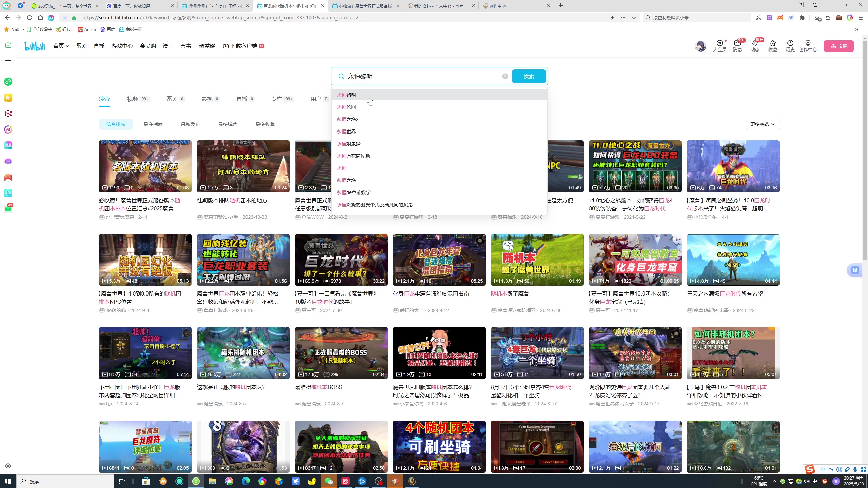
Task: Sort by 综合排序
Action: coord(116,124)
